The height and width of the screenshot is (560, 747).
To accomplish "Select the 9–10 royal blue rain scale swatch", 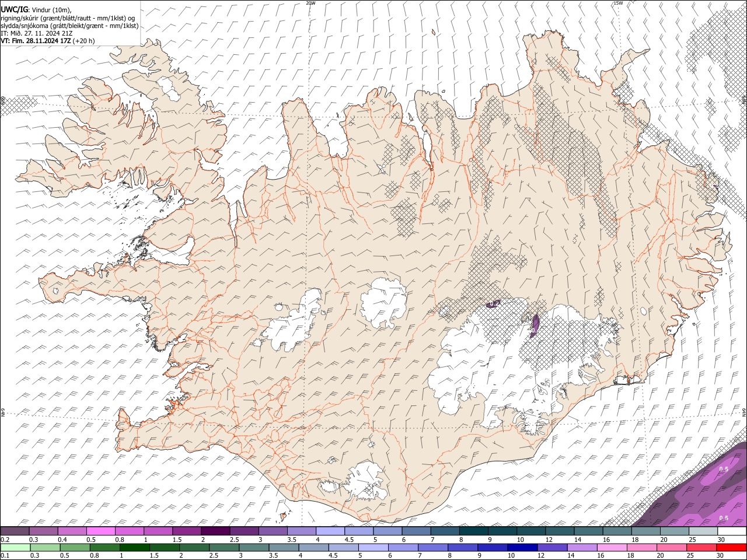I will point(493,547).
